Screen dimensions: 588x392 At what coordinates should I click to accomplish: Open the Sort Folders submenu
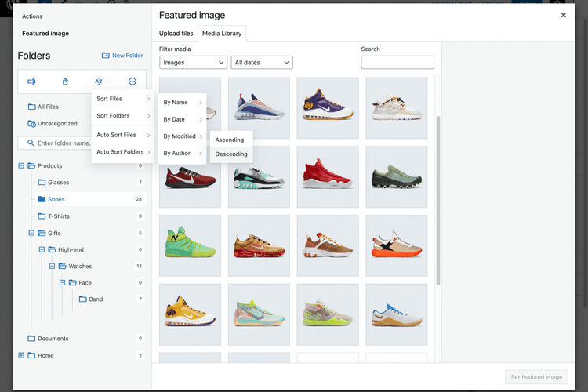123,115
